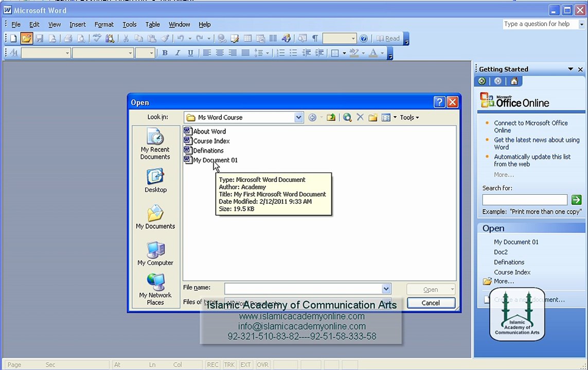Open the Edit menu
The image size is (588, 370).
[x=34, y=24]
